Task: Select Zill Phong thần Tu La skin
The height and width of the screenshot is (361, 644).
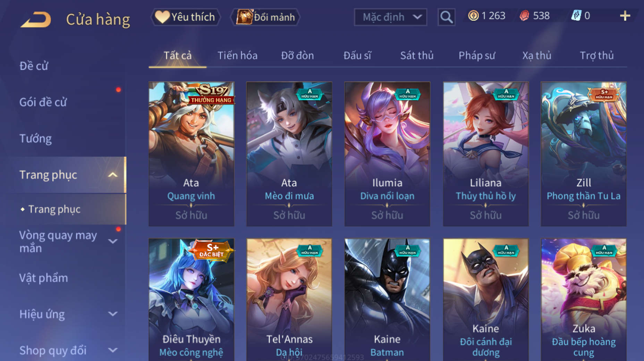Action: [584, 154]
